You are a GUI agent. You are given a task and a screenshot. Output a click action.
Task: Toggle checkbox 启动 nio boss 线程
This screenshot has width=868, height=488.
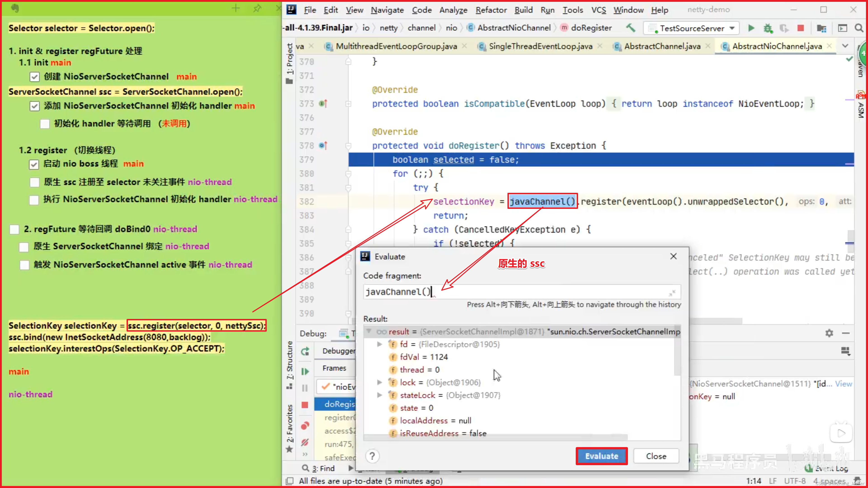[x=34, y=165]
